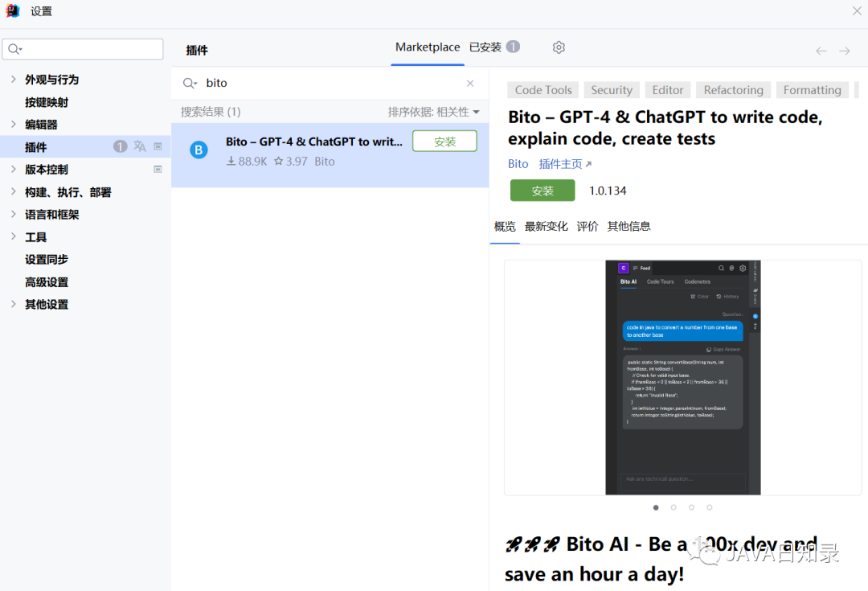
Task: Click the green 安装 button in details pane
Action: point(542,191)
